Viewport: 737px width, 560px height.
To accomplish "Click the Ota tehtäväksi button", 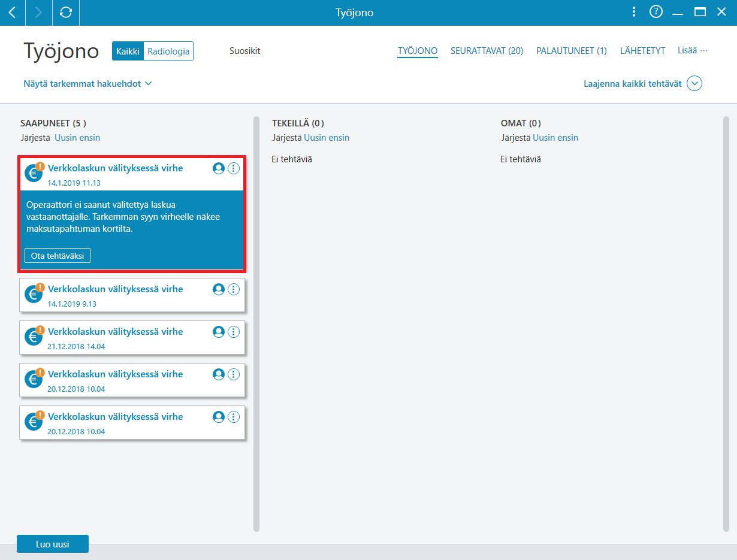I will [x=58, y=256].
